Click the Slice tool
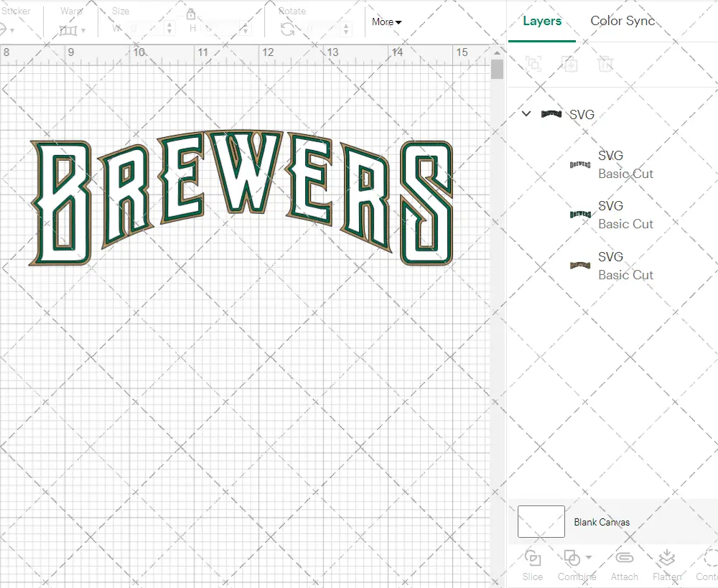 [533, 566]
